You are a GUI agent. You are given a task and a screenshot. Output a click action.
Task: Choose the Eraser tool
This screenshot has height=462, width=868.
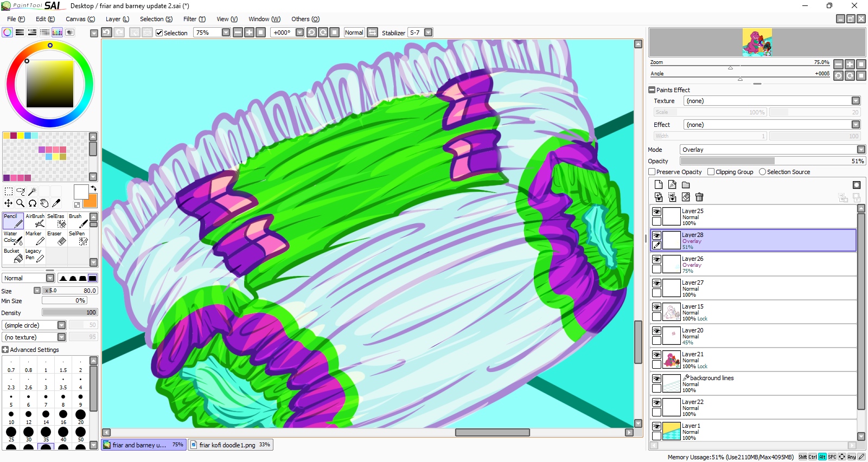[56, 238]
